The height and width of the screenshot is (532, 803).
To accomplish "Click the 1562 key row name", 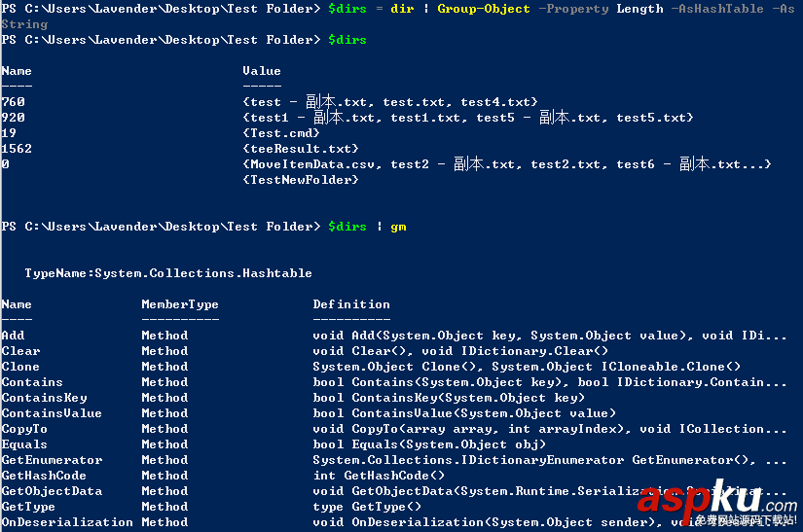I will (x=18, y=149).
